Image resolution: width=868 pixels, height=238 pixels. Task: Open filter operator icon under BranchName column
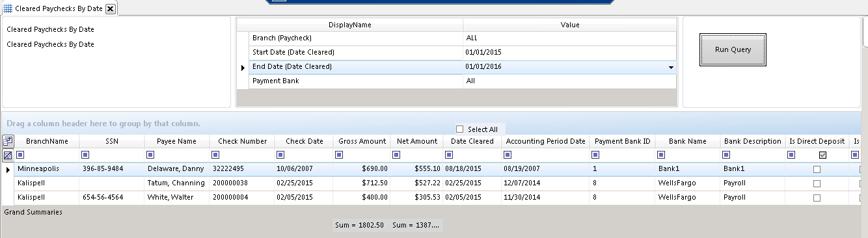click(x=20, y=155)
